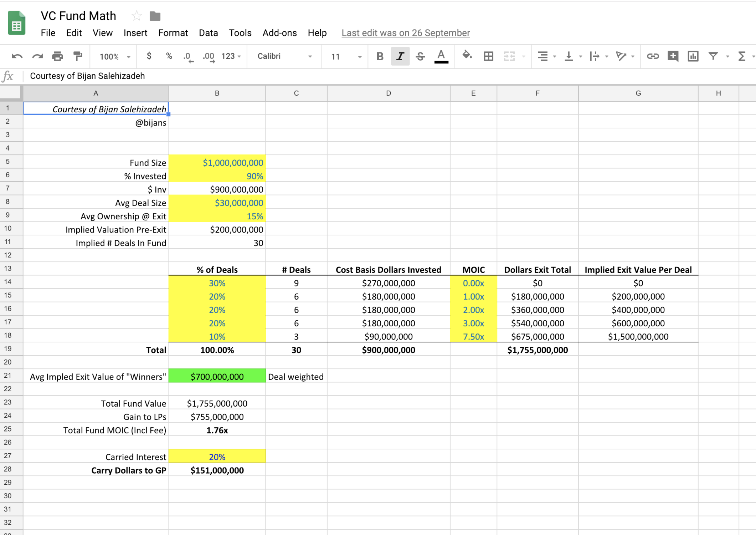Toggle strikethrough formatting
This screenshot has height=535, width=756.
pyautogui.click(x=420, y=56)
